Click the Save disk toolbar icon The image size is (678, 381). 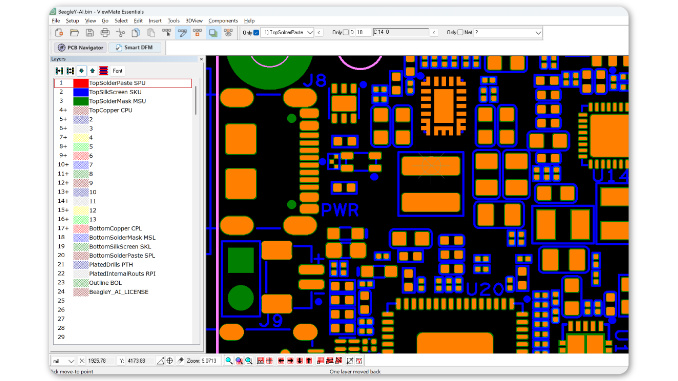pyautogui.click(x=90, y=32)
